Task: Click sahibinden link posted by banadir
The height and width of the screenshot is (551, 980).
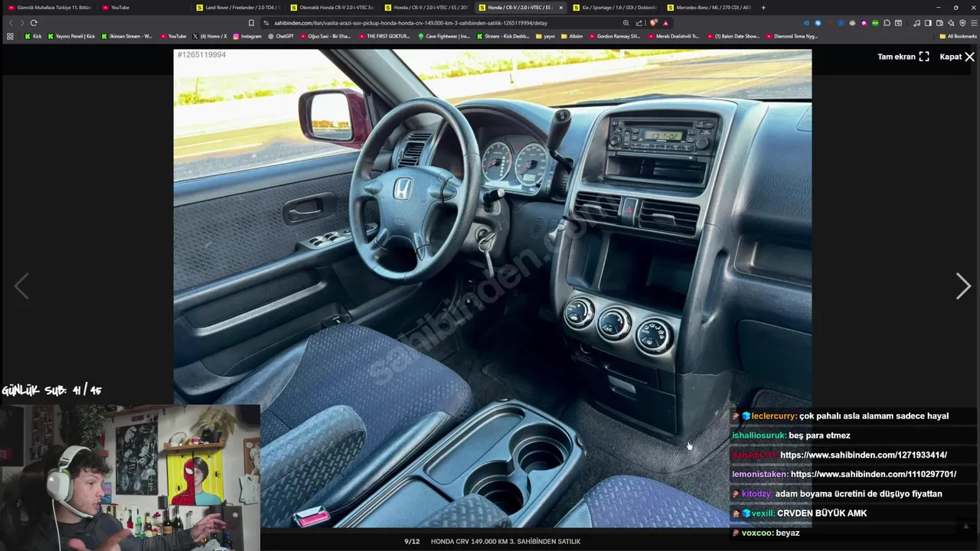Action: point(863,455)
